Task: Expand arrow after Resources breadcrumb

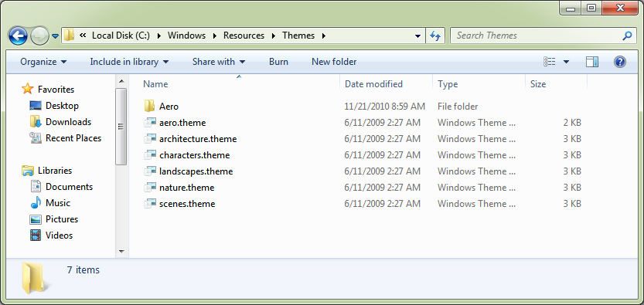Action: coord(273,36)
